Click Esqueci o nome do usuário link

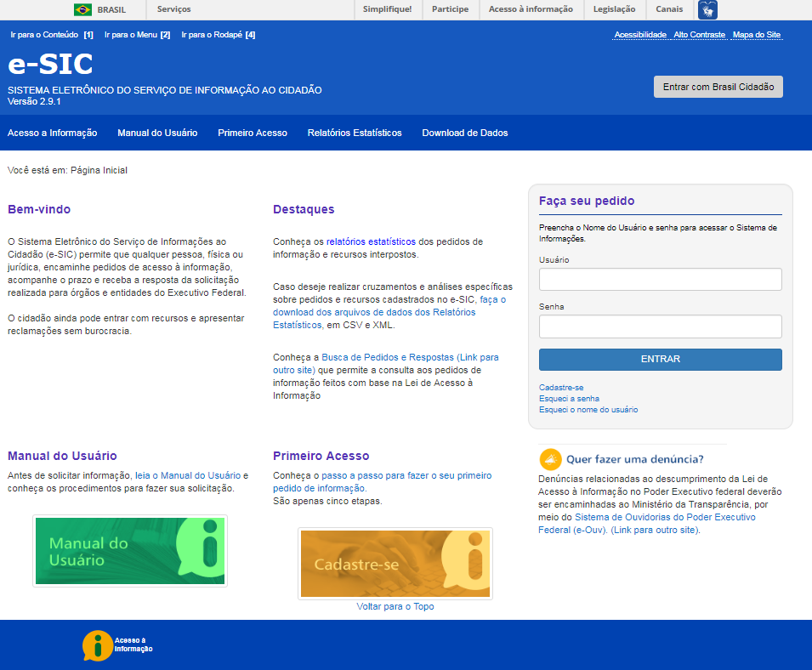[588, 409]
